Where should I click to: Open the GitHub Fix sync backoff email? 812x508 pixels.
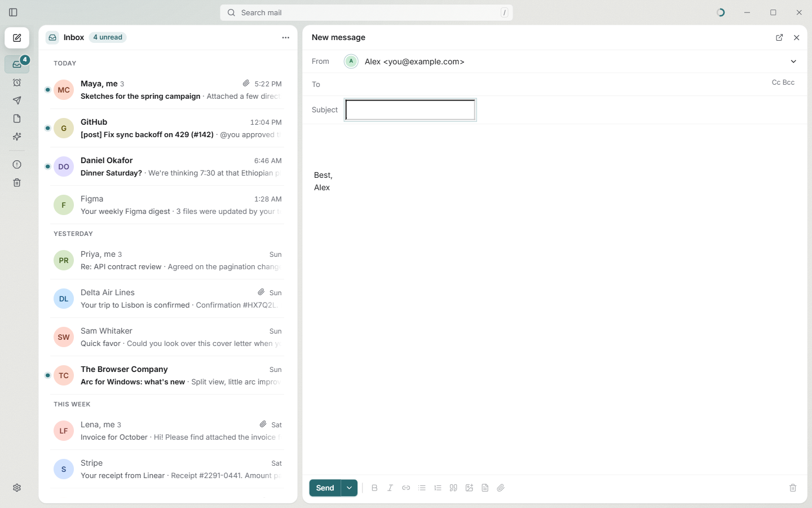(x=167, y=128)
